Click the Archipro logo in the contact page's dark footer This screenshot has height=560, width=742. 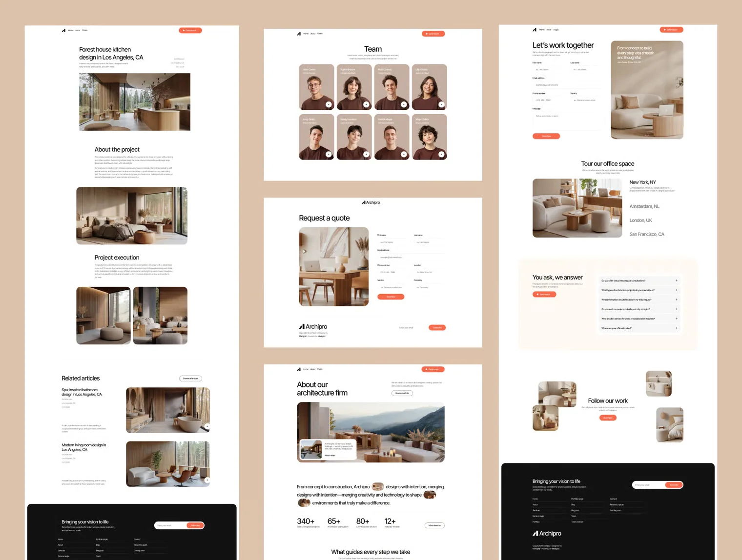click(x=547, y=534)
